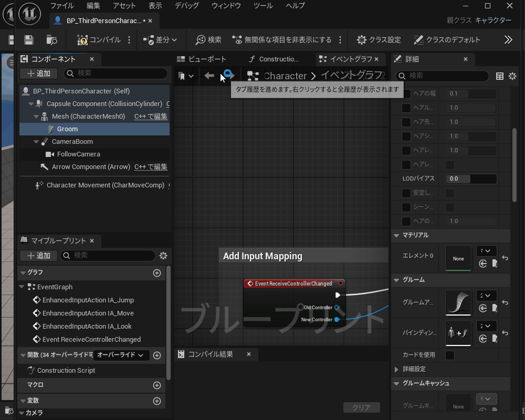Enable the Hair Width (ヘアの幅) override checkbox
The width and height of the screenshot is (525, 420).
pyautogui.click(x=406, y=94)
